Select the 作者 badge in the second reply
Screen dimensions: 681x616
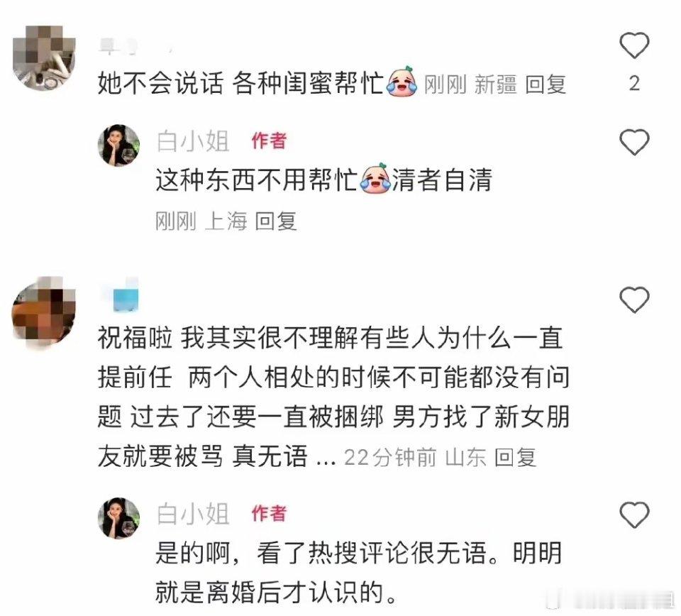(269, 514)
